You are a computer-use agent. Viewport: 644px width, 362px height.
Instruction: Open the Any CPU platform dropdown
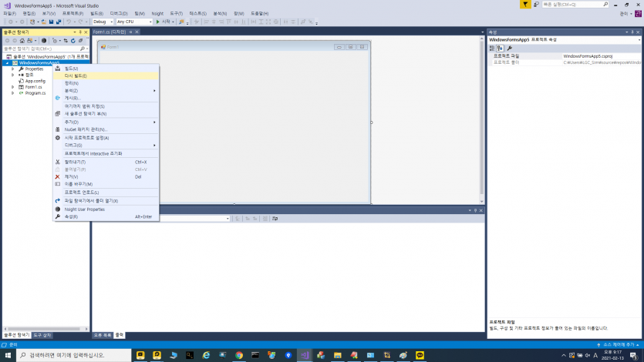134,22
